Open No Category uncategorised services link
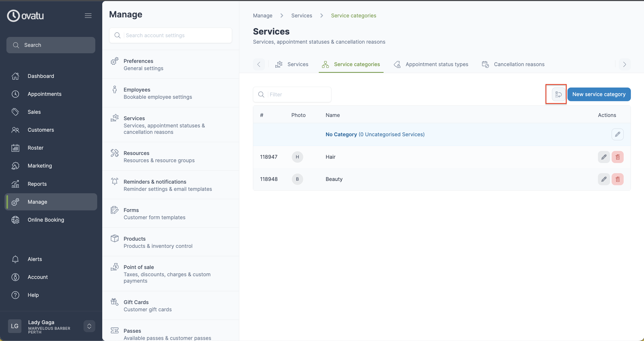This screenshot has width=644, height=341. [375, 134]
